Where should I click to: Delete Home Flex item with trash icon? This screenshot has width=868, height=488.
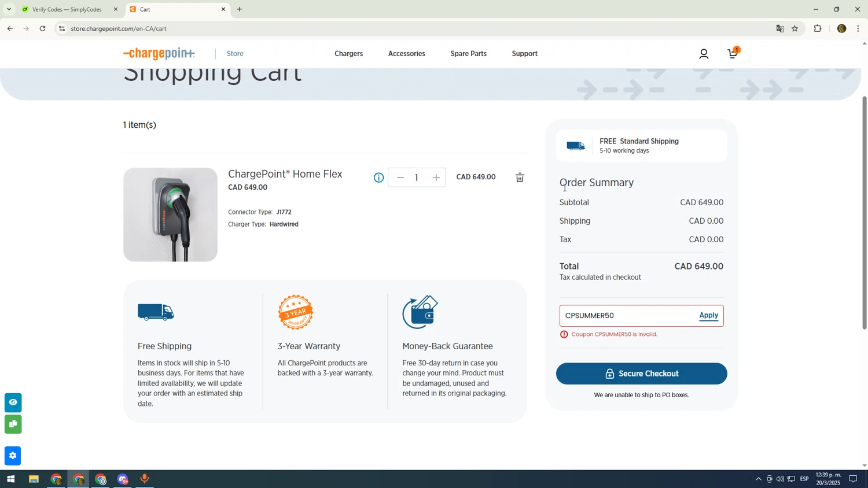(520, 178)
